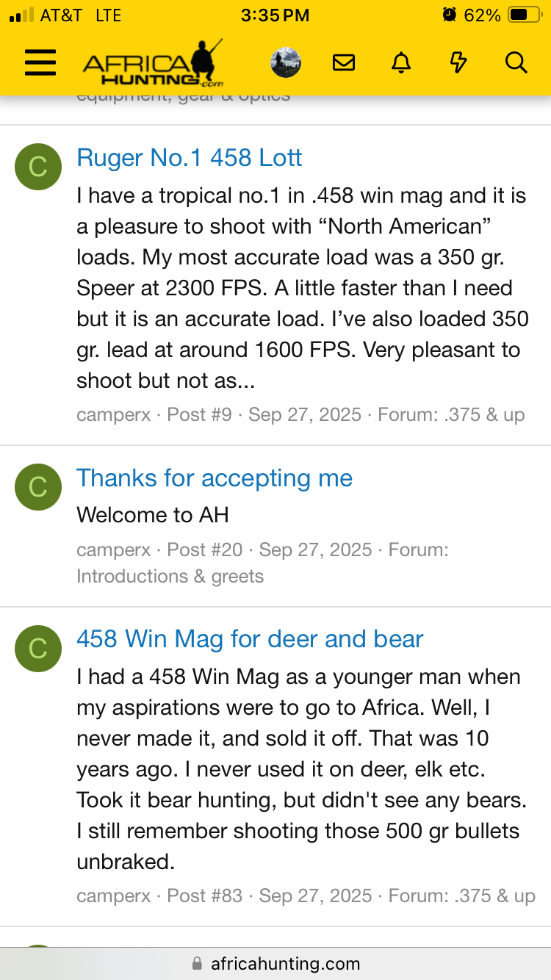
Task: Open "458 Win Mag for deer and bear" thread
Action: click(x=250, y=639)
